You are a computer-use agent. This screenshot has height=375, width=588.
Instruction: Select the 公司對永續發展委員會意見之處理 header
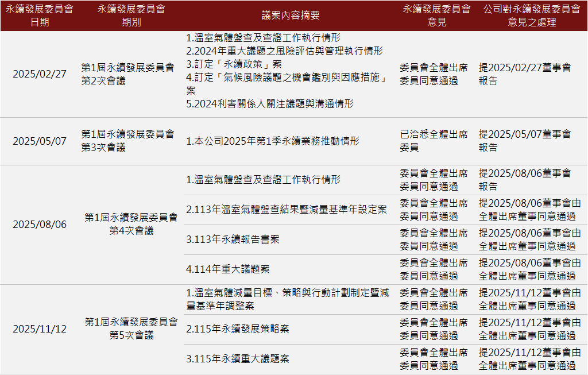(532, 16)
